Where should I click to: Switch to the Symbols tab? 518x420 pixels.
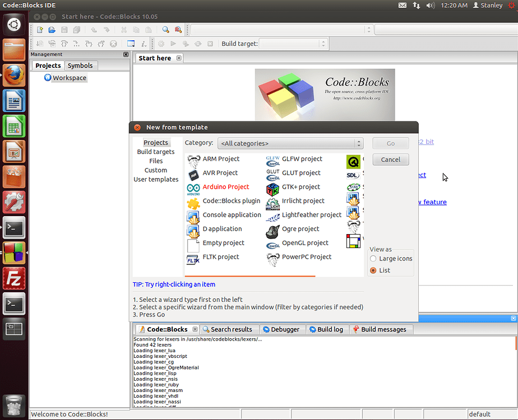[80, 66]
